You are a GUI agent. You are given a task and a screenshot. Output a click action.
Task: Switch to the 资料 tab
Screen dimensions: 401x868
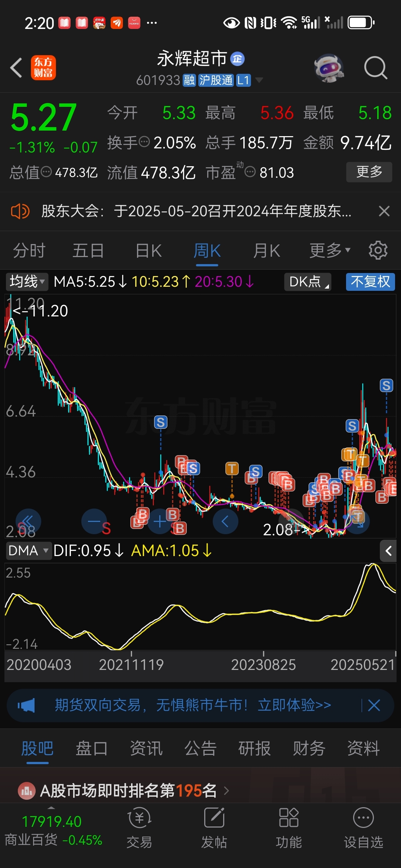[x=363, y=748]
